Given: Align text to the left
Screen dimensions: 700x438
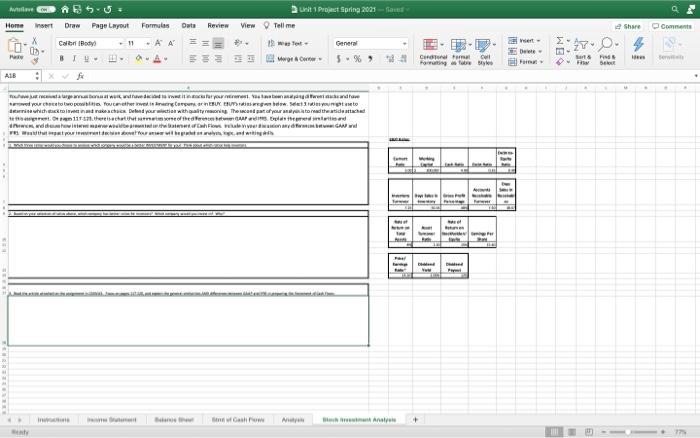Looking at the screenshot, I should [193, 58].
